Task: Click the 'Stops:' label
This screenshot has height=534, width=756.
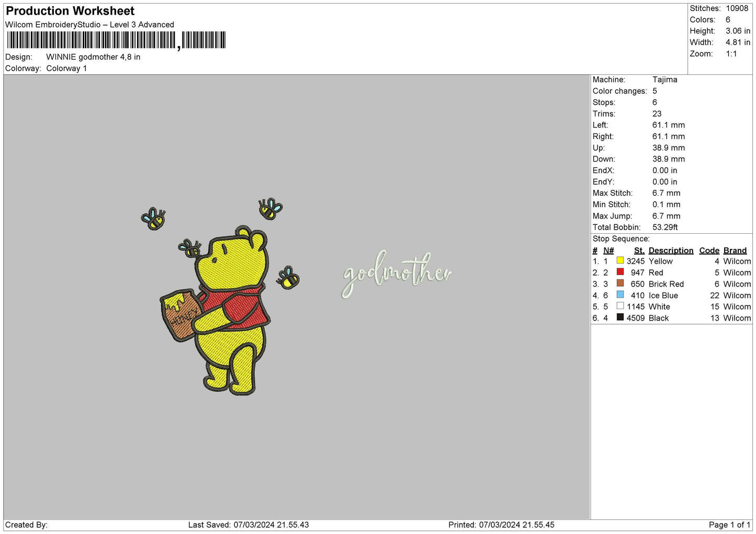Action: [x=604, y=103]
